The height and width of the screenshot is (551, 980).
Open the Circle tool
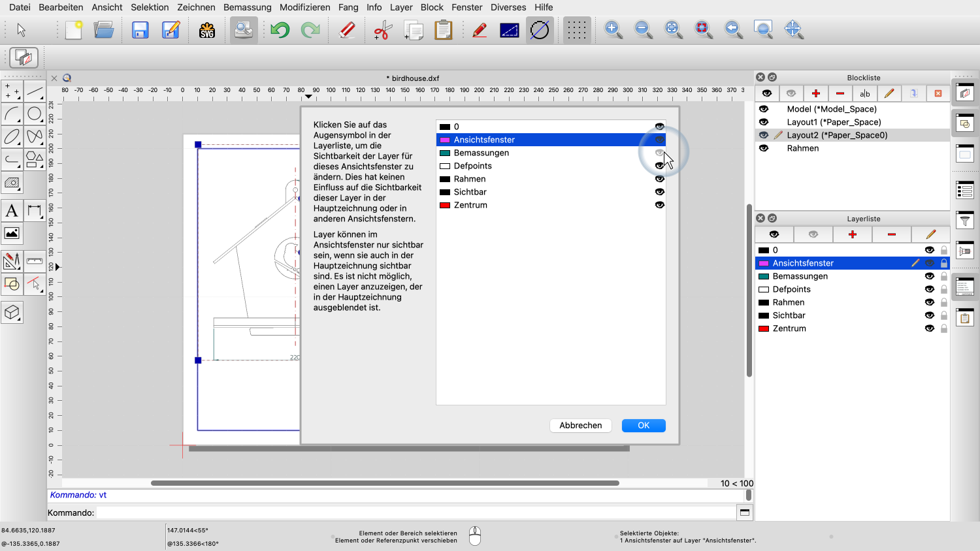(x=34, y=114)
